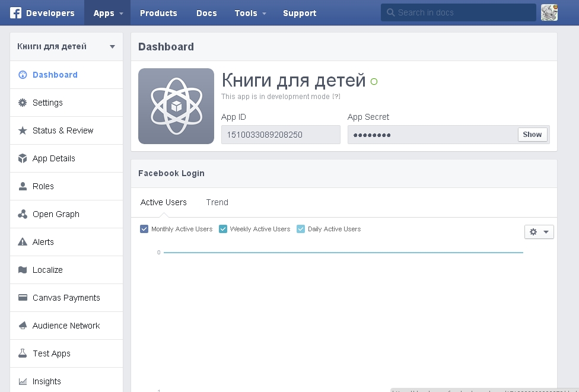Open the Alerts page
The image size is (579, 392).
click(x=66, y=242)
